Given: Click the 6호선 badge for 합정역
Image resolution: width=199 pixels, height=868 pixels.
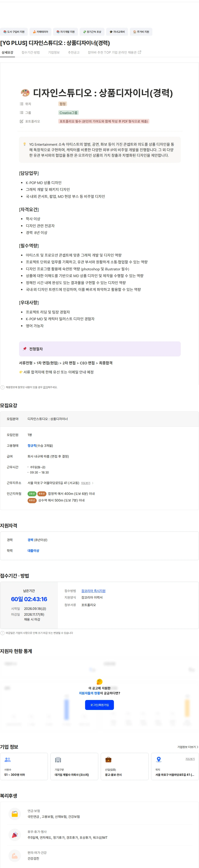Looking at the screenshot, I should point(42,494).
